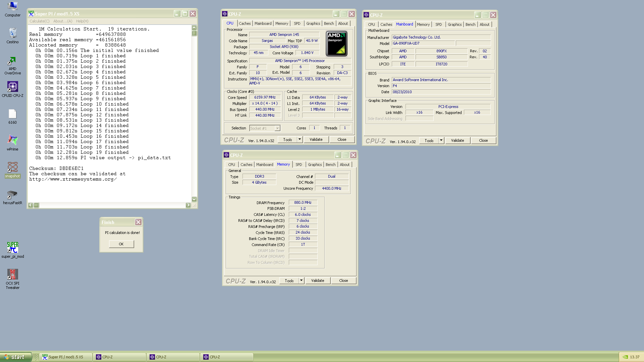Click the AMD Sempron logo in CPU-Z

[336, 44]
